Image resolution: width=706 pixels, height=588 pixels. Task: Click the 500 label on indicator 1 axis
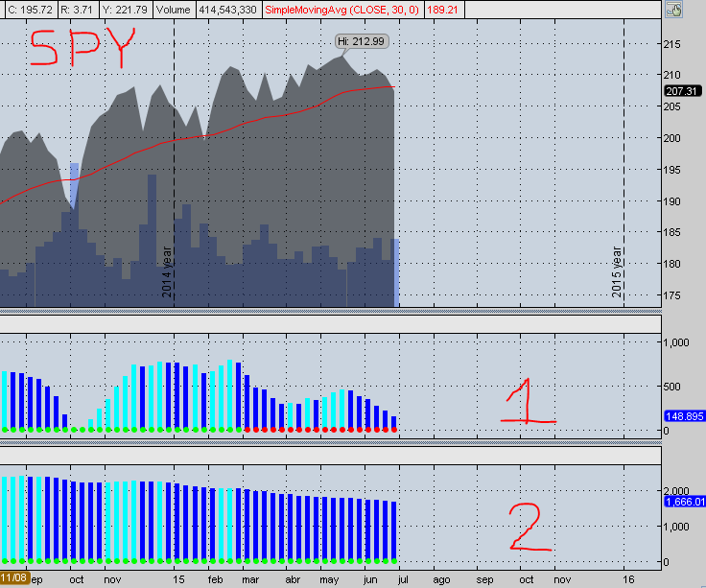coord(671,387)
